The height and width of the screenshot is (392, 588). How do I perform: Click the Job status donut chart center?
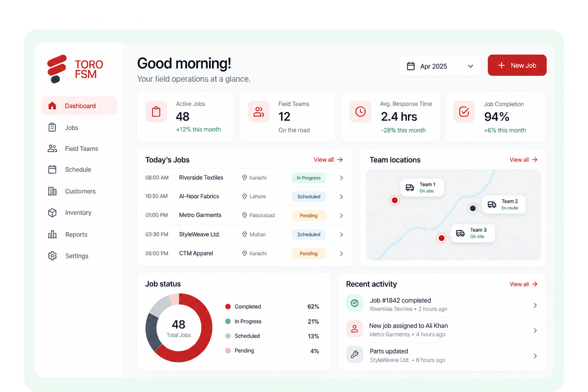coord(179,328)
